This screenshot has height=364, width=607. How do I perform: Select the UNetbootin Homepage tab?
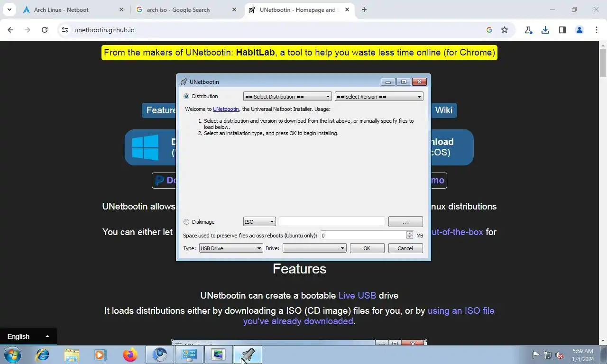click(299, 9)
